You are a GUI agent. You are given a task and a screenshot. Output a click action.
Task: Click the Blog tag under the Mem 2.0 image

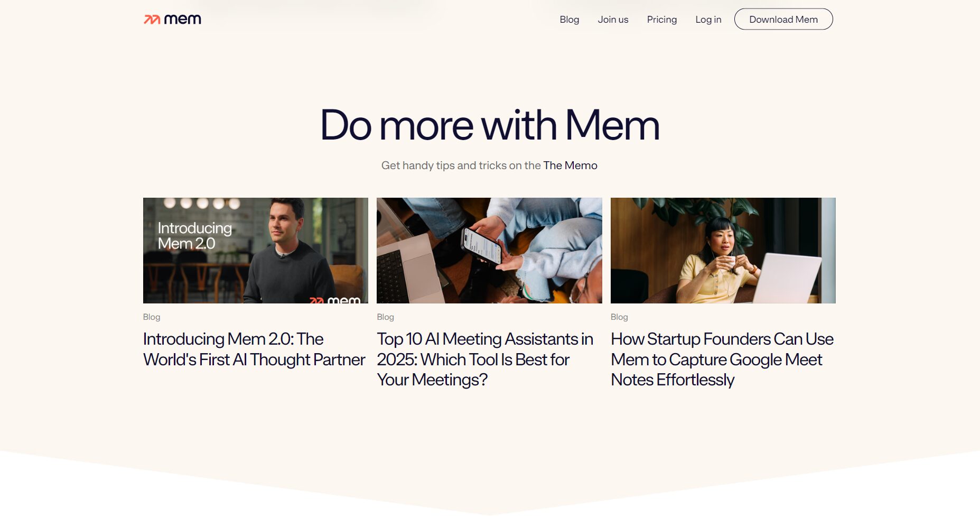152,317
